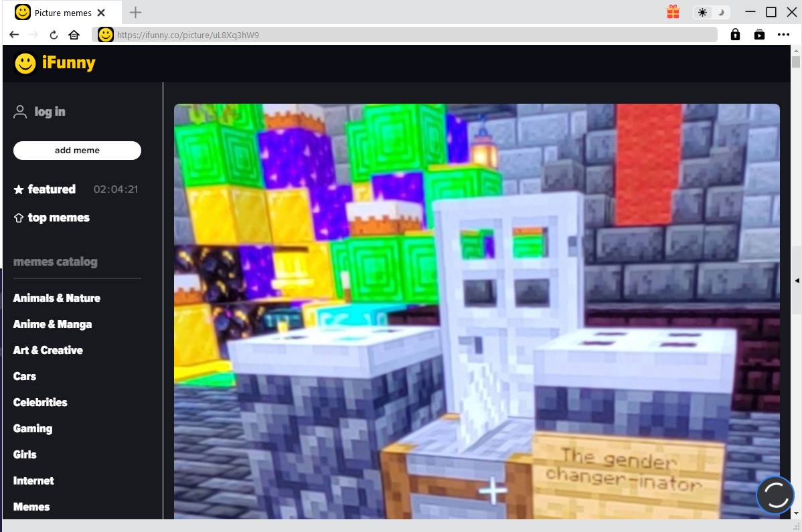Go back with the back arrow
802x532 pixels.
tap(14, 35)
